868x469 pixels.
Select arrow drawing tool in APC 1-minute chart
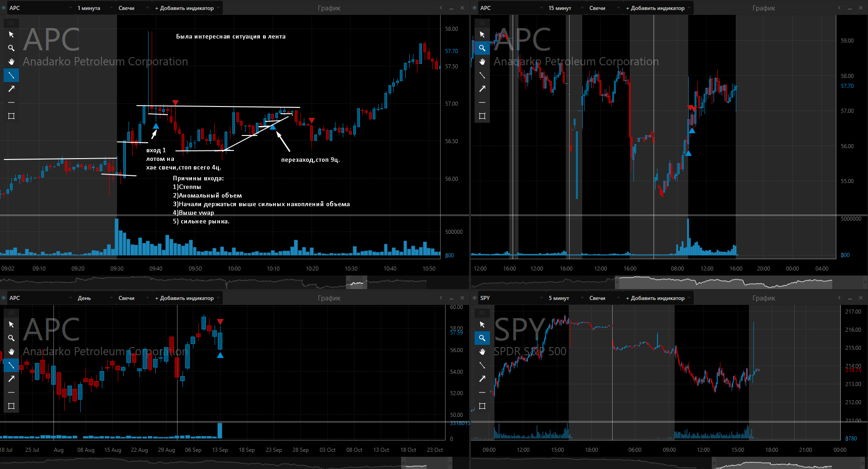pos(11,89)
